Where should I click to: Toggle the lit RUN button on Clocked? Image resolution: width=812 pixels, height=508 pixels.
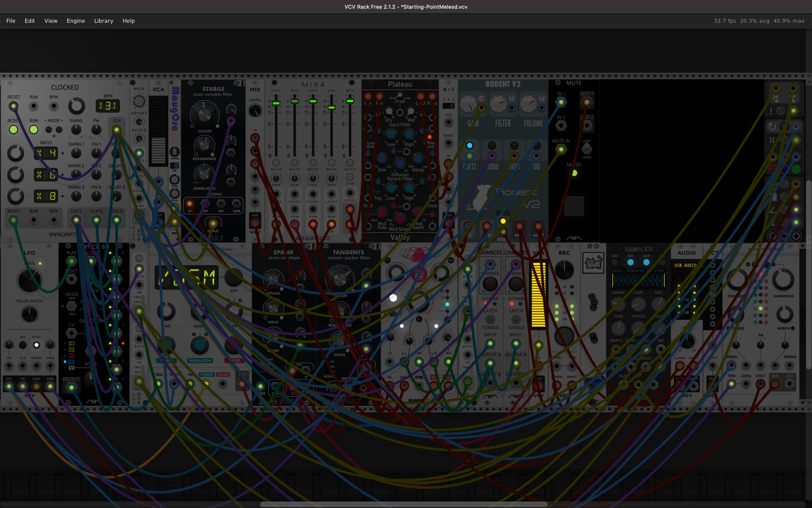click(x=33, y=130)
